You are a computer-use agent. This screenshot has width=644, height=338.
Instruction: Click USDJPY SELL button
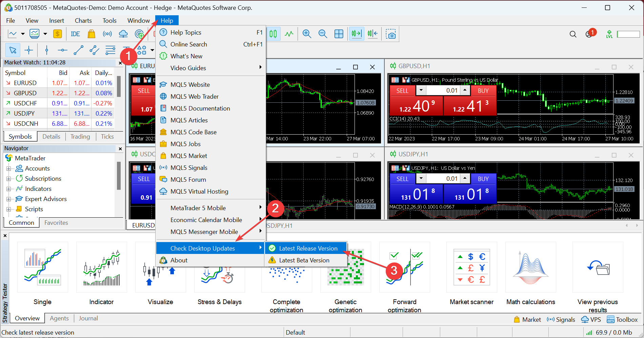click(x=402, y=179)
